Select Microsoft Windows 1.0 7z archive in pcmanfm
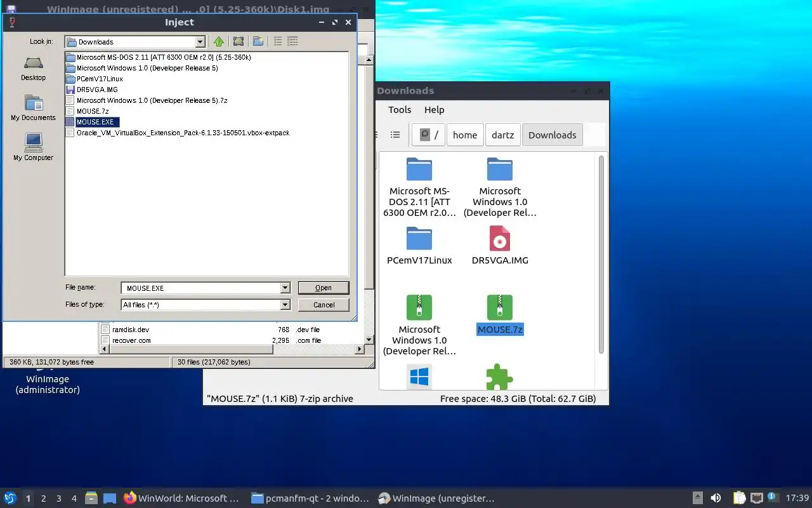812x508 pixels. tap(419, 307)
